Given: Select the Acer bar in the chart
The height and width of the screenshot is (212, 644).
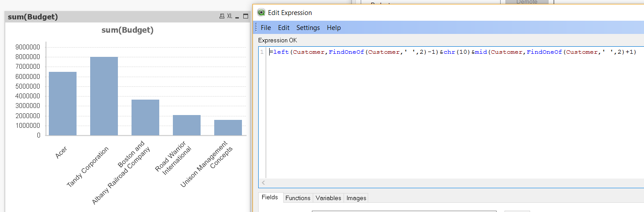Looking at the screenshot, I should [x=62, y=104].
